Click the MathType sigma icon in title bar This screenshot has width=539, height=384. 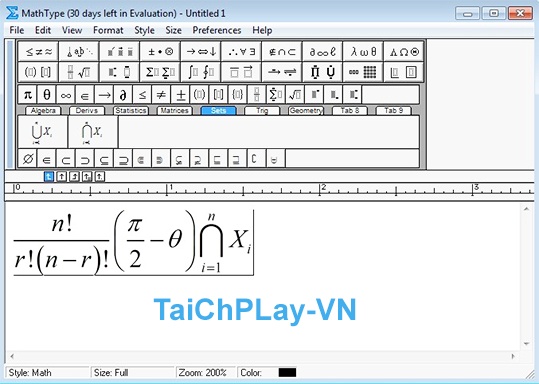click(x=12, y=13)
